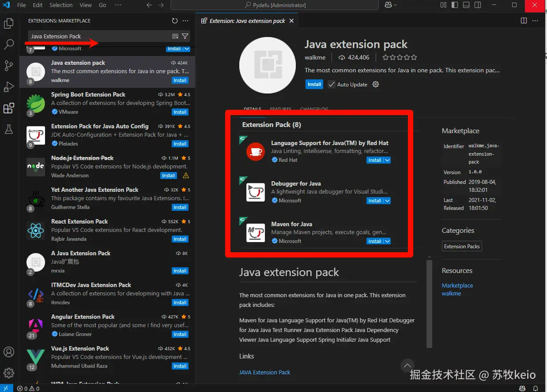Open Extensions panel more actions menu
Viewport: 547px width, 392px height.
point(185,21)
